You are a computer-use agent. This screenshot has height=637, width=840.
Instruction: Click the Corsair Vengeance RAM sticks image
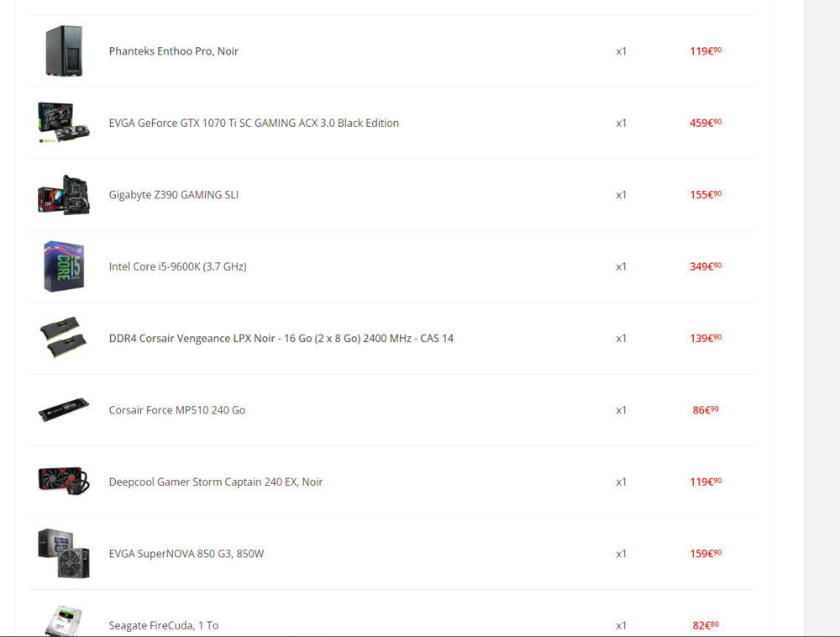coord(64,338)
